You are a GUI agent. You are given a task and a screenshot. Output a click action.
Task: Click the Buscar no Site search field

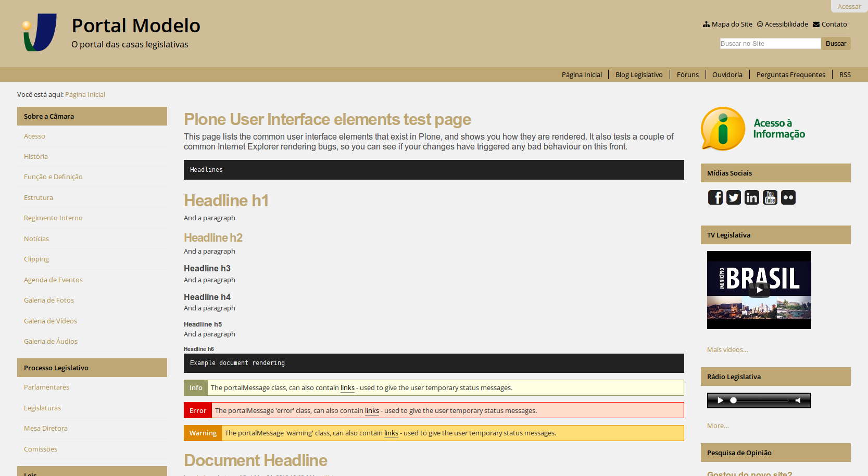click(770, 43)
